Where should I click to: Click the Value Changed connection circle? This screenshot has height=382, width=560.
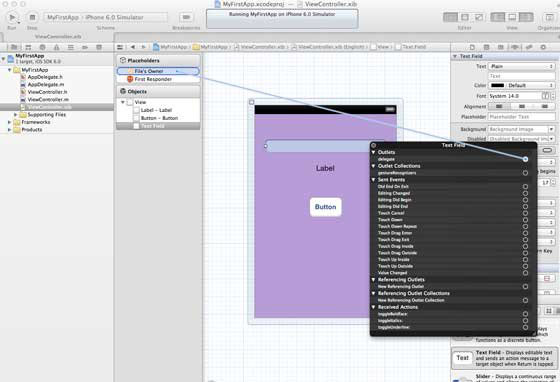click(x=525, y=273)
